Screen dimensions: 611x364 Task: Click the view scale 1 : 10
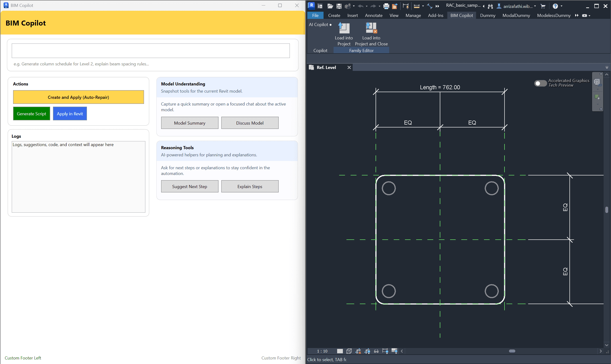click(322, 351)
